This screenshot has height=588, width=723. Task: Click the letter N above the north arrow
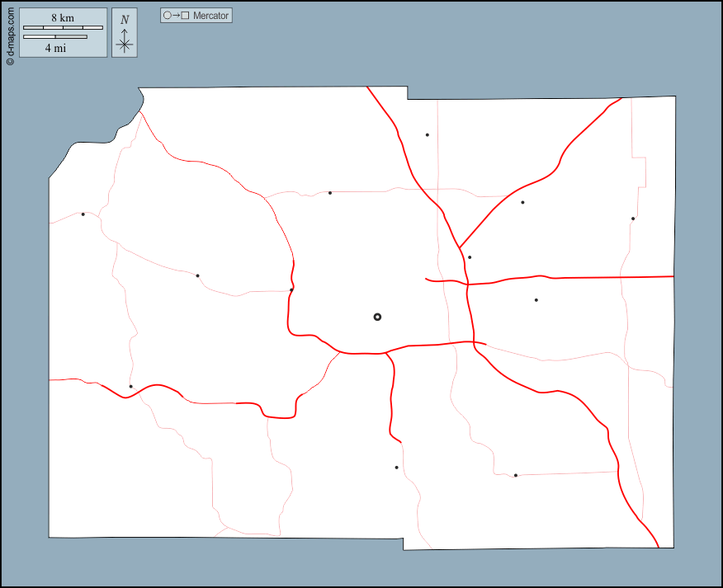click(x=125, y=20)
